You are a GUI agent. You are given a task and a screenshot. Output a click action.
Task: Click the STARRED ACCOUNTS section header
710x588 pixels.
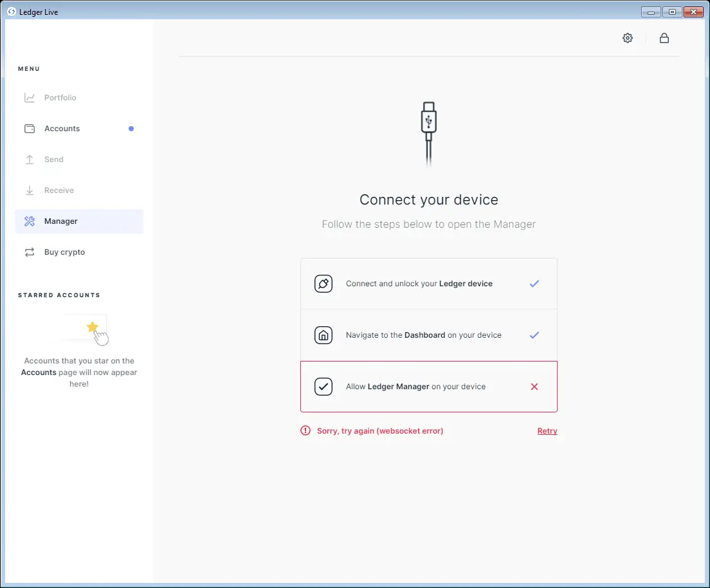click(59, 295)
